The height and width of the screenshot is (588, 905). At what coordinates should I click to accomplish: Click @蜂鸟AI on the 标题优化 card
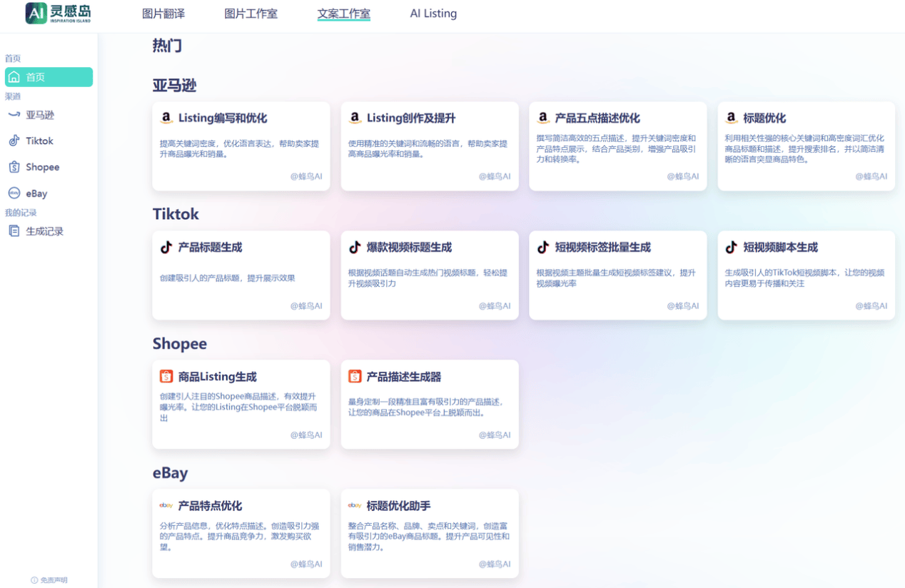pyautogui.click(x=871, y=176)
